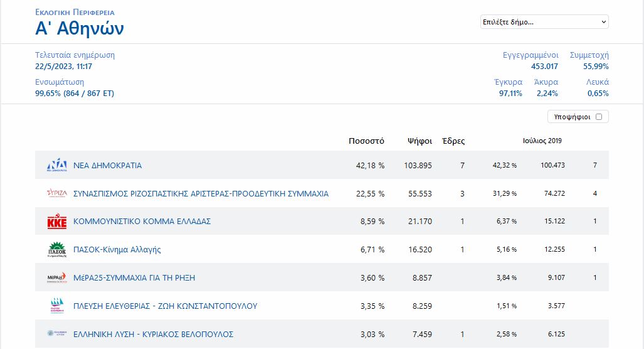Select ΕΛΛΗΝΙΚΗ ΛΥΣΗ - ΚΥΡΙΑΚΟΣ ΒΕΛΟΠΟΥΛΟΣ link
This screenshot has width=644, height=349.
[x=154, y=334]
